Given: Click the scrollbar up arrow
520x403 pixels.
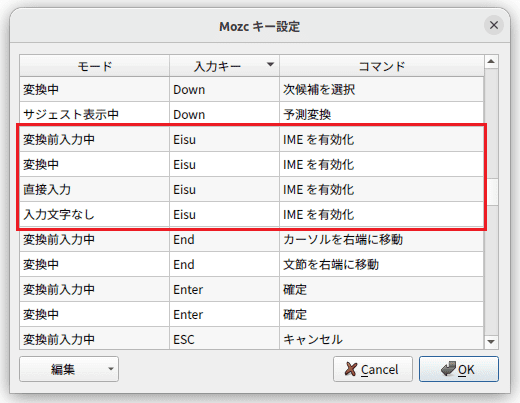Looking at the screenshot, I should pos(491,62).
